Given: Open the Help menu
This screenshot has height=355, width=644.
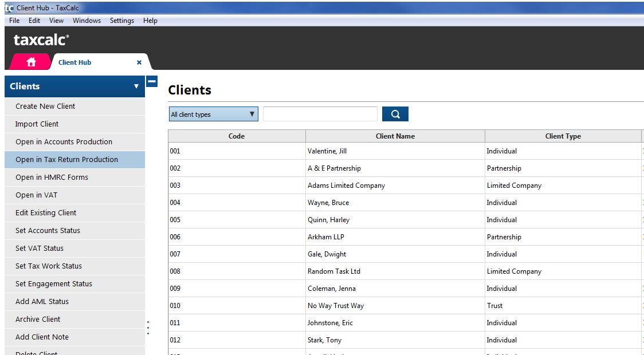Looking at the screenshot, I should coord(150,21).
